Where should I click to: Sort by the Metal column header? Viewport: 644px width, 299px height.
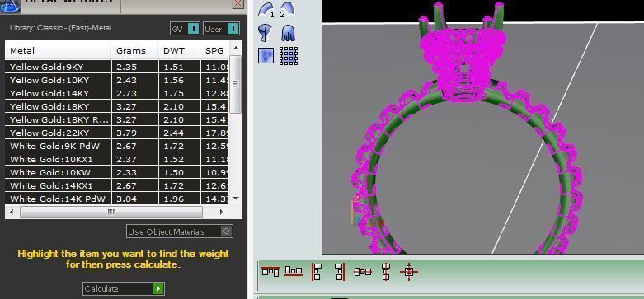(58, 50)
